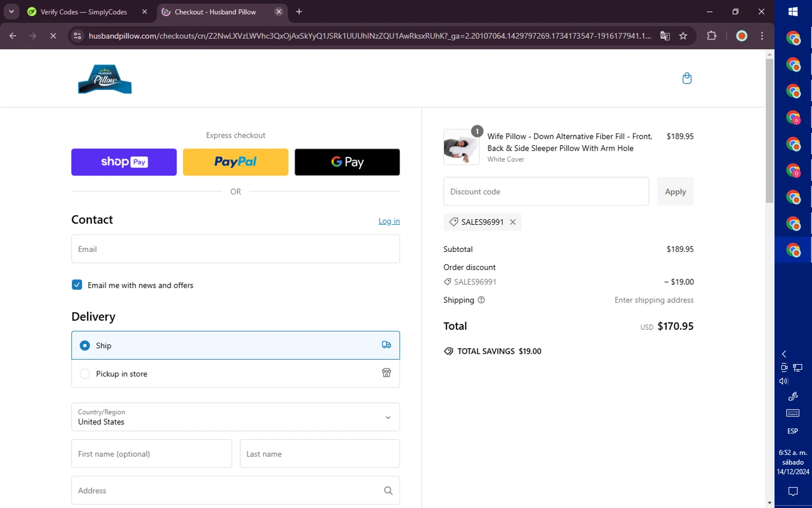This screenshot has height=508, width=812.
Task: Click the TOTAL SAVINGS $19.00 text
Action: click(x=499, y=351)
